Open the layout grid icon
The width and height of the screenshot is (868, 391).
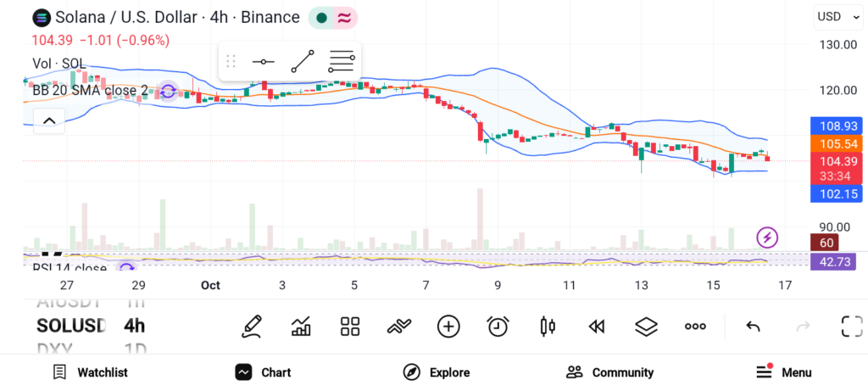tap(350, 327)
